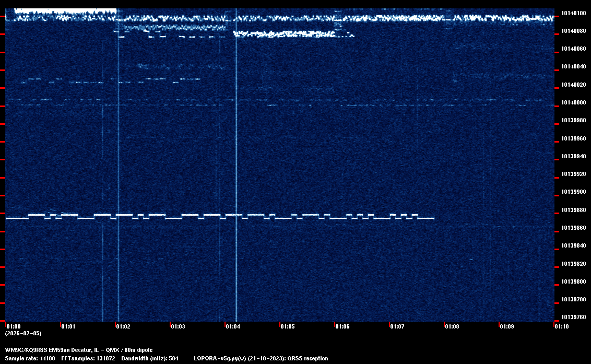
Task: Click the right end of the FSK trace
Action: [433, 218]
